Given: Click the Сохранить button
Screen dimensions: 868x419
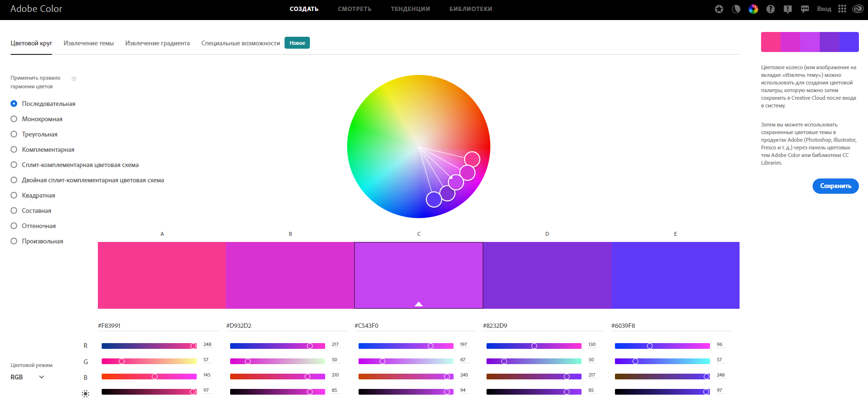Looking at the screenshot, I should [x=836, y=186].
